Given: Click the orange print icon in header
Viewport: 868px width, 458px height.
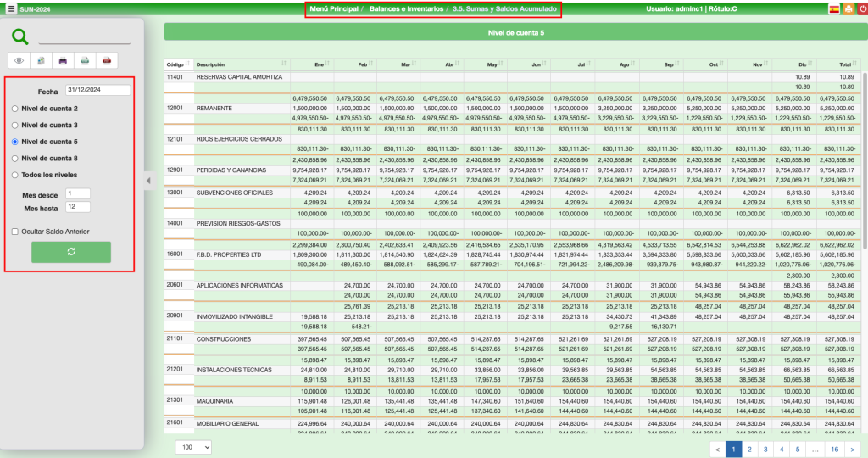Looking at the screenshot, I should 848,9.
